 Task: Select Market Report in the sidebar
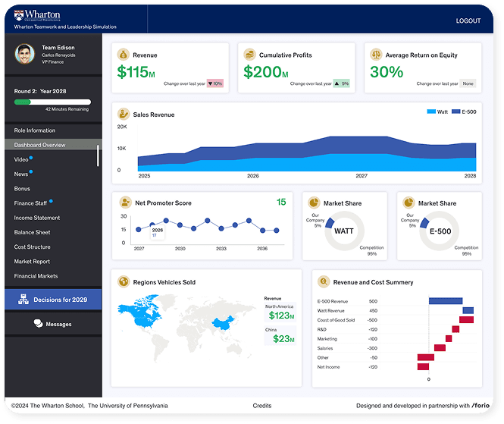[33, 262]
